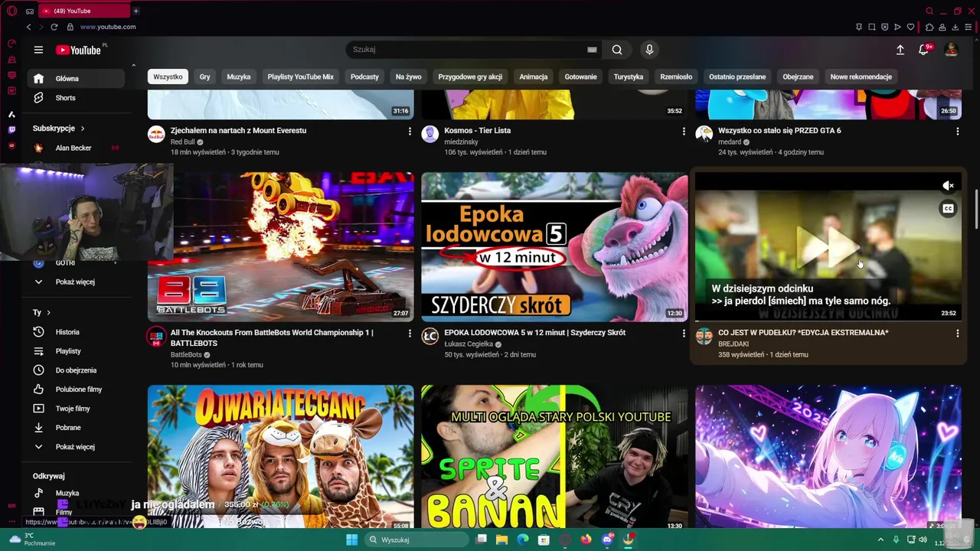The width and height of the screenshot is (980, 551).
Task: Select the Na żywo filter chip
Action: (x=408, y=77)
